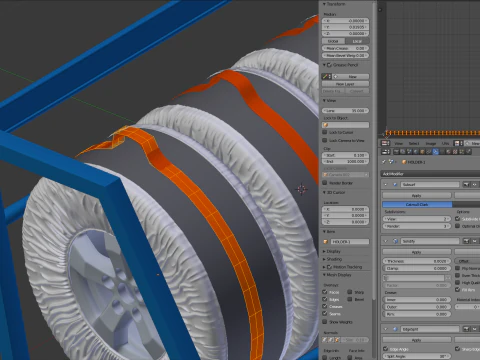Click Apply on the Solidify modifier
Viewport: 480px width, 360px height.
pyautogui.click(x=417, y=252)
